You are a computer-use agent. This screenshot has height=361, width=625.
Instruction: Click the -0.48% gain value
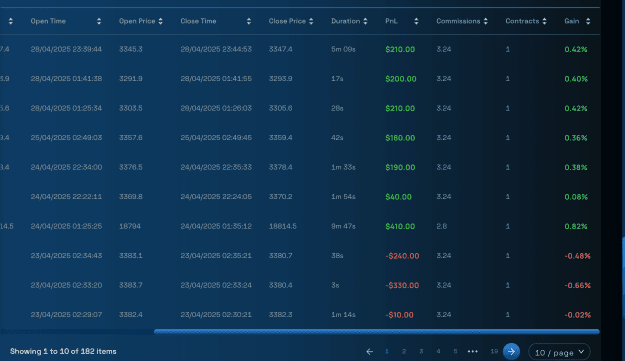tap(578, 256)
